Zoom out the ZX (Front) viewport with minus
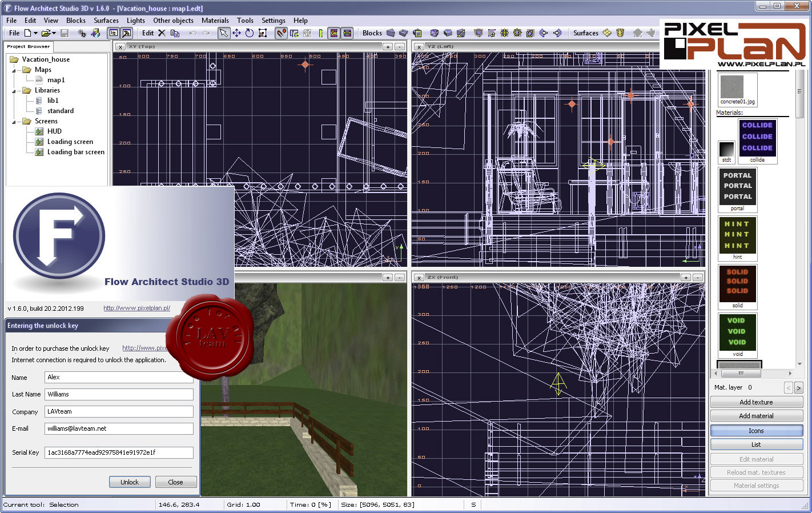Viewport: 812px width, 513px height. [x=698, y=278]
